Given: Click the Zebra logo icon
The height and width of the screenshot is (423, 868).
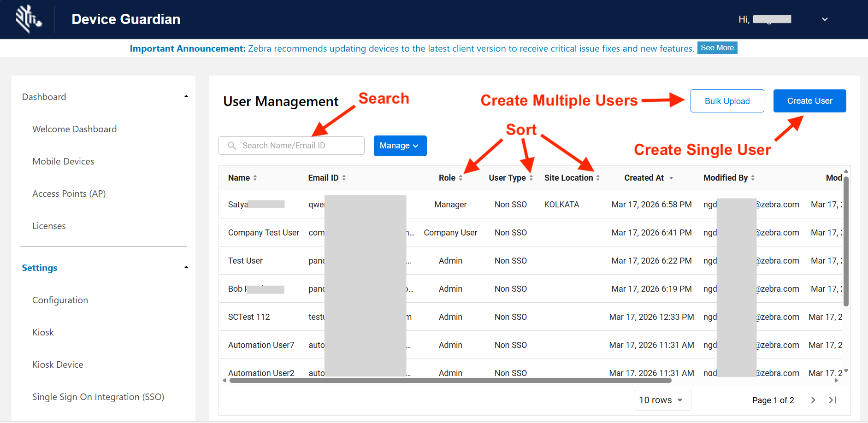Looking at the screenshot, I should [x=29, y=19].
